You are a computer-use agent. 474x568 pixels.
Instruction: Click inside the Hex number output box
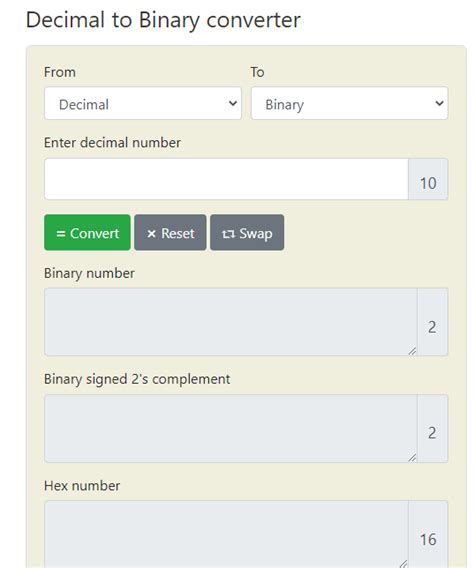pyautogui.click(x=226, y=534)
